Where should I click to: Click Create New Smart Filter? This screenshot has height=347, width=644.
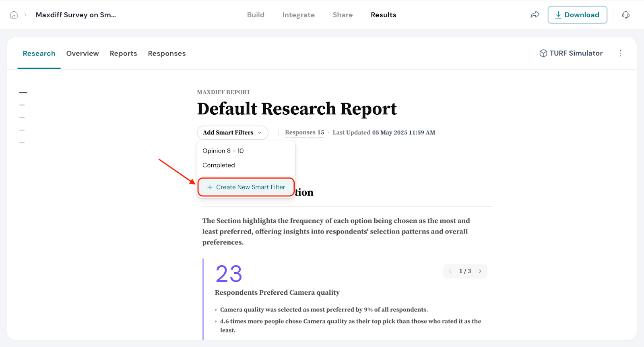(x=246, y=187)
